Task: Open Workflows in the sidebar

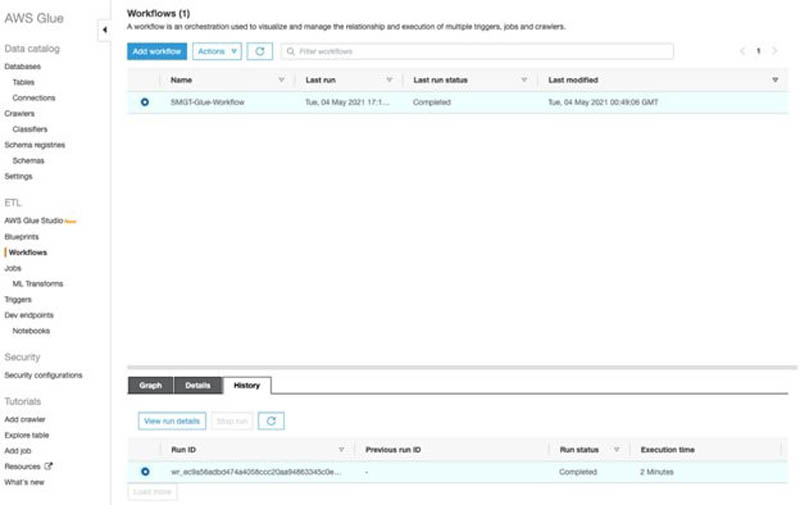Action: click(x=28, y=252)
